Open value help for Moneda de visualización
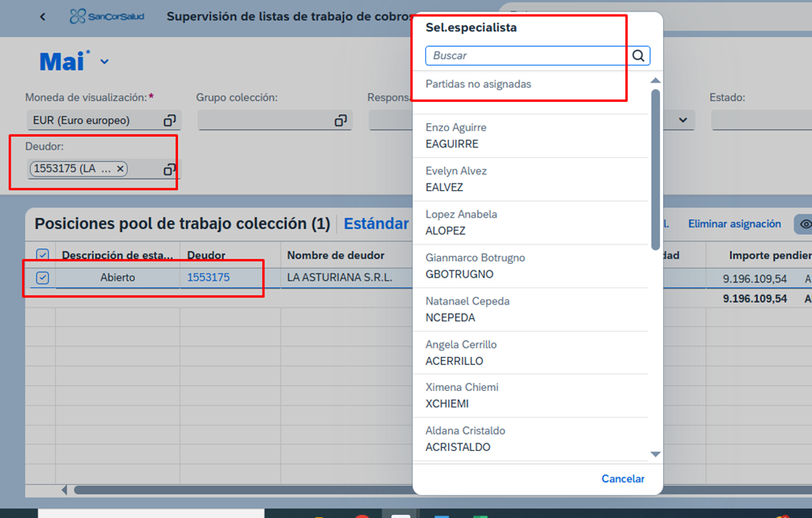Screen dimensions: 812x518 169,121
